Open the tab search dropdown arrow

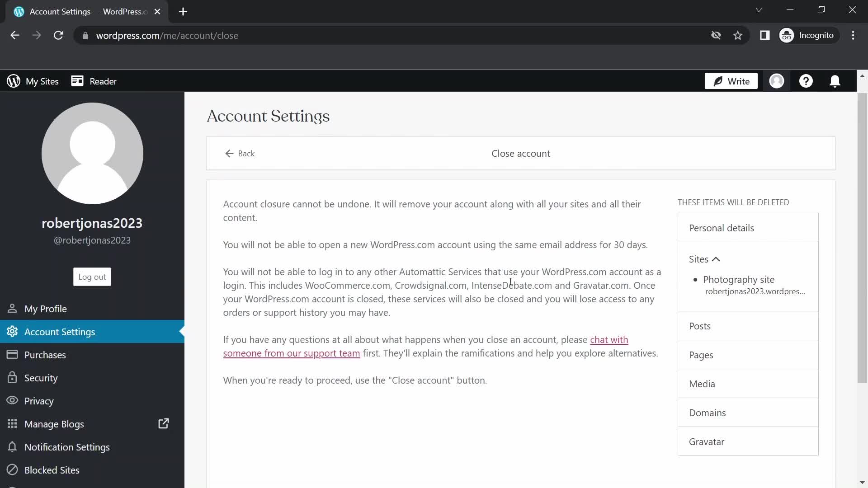[x=759, y=9]
